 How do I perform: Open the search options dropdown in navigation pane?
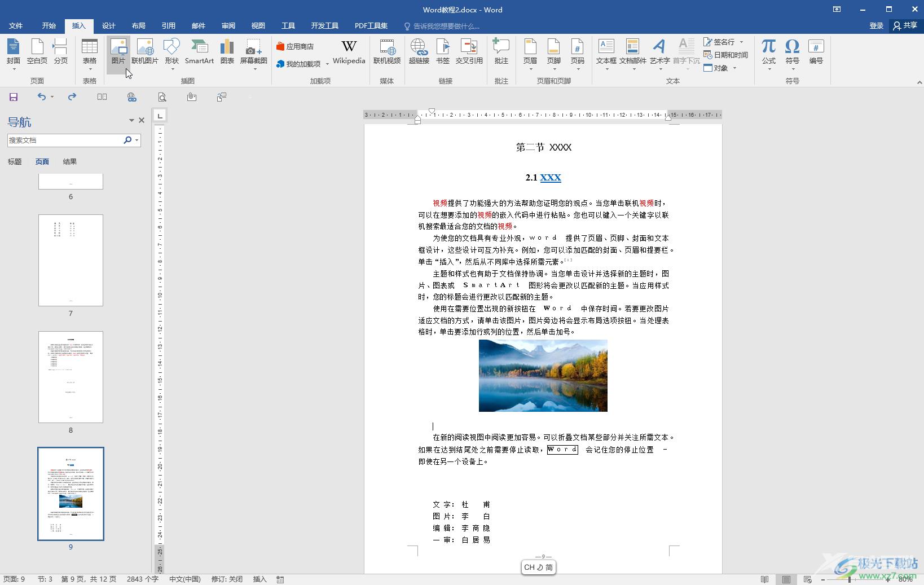[137, 140]
